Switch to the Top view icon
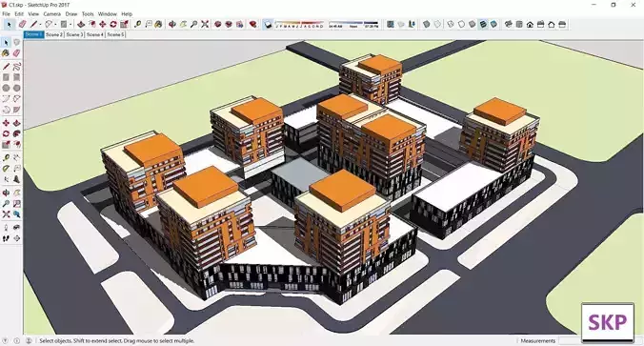The image size is (644, 346). 519,25
